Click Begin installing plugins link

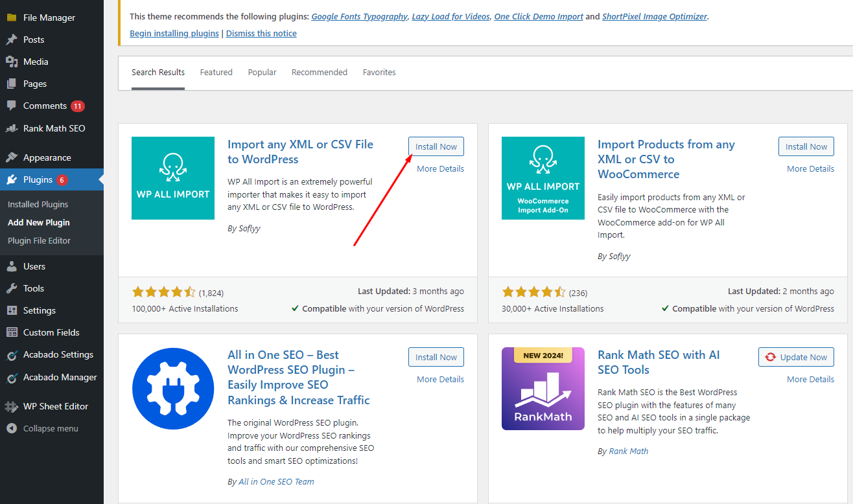click(174, 33)
